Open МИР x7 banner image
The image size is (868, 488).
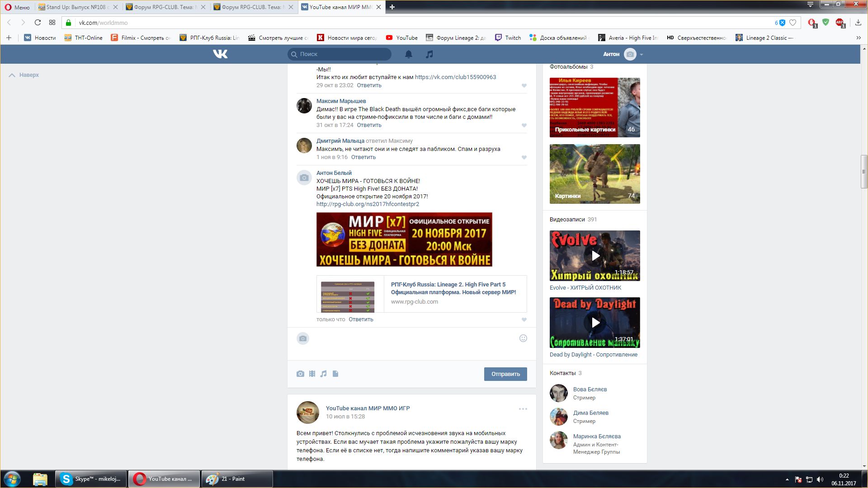(404, 239)
